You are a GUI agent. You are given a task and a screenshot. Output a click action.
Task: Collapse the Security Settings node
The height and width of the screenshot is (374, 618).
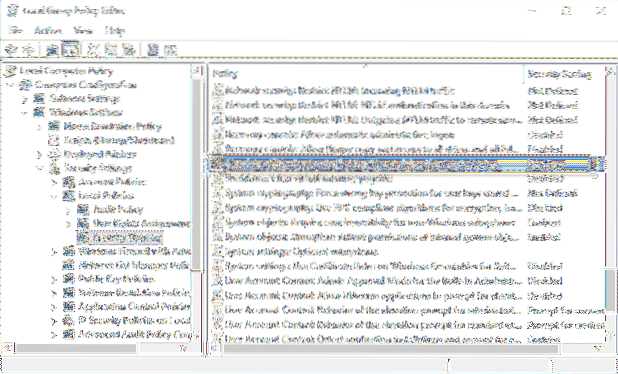pyautogui.click(x=39, y=168)
